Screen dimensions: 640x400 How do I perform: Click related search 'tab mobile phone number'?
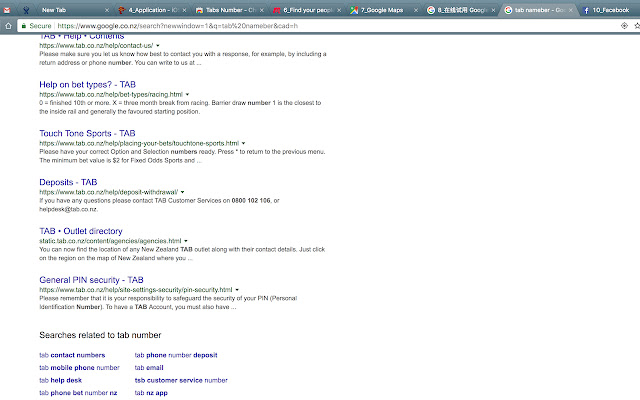80,368
